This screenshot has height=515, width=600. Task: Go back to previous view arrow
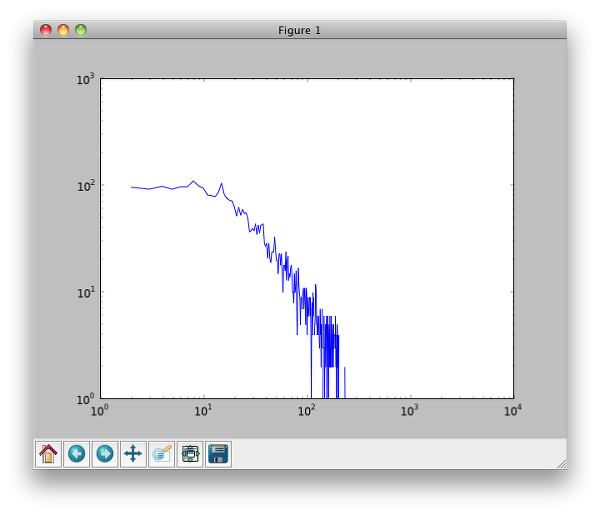(x=77, y=454)
